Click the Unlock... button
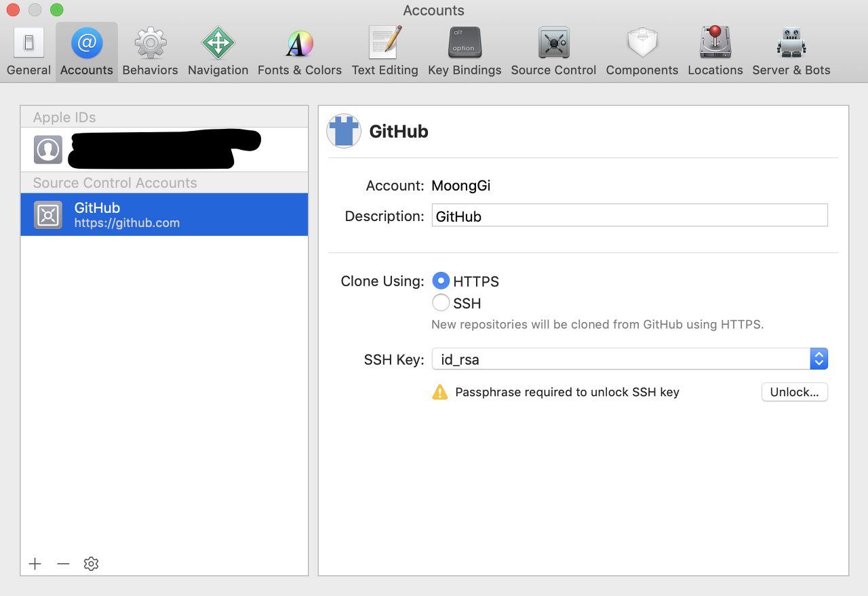The height and width of the screenshot is (596, 868). coord(794,392)
